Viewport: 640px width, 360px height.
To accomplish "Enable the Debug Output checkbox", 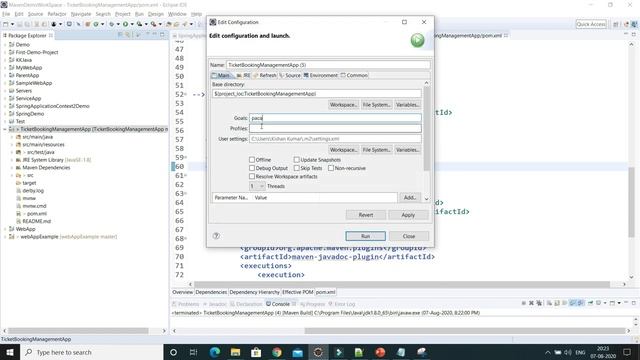I will point(252,168).
